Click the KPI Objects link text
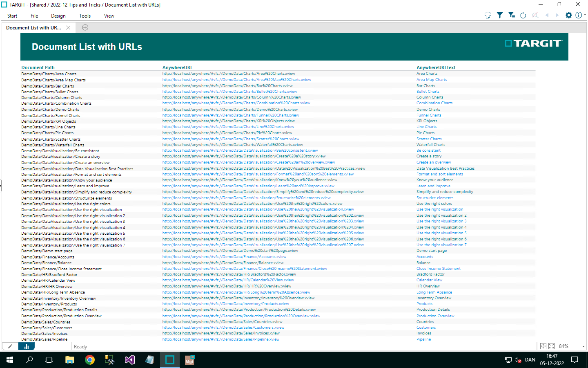The height and width of the screenshot is (368, 588). [x=427, y=121]
